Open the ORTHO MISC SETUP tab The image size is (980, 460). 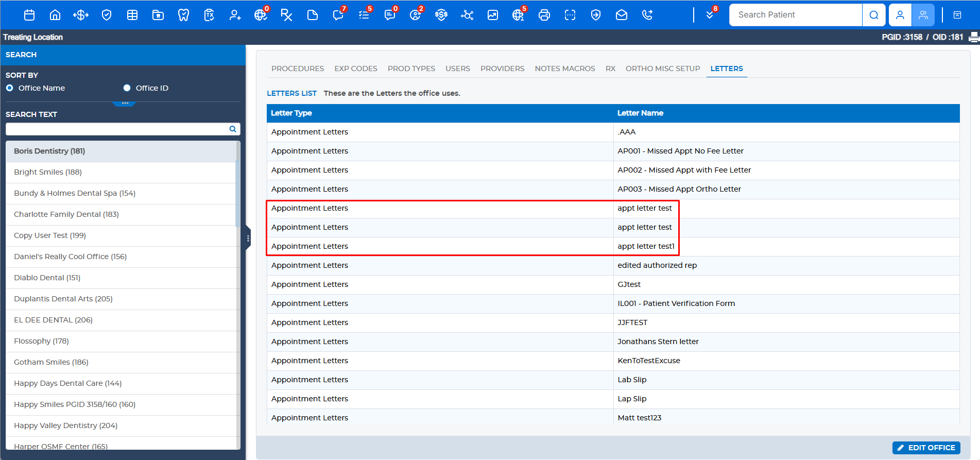(663, 69)
